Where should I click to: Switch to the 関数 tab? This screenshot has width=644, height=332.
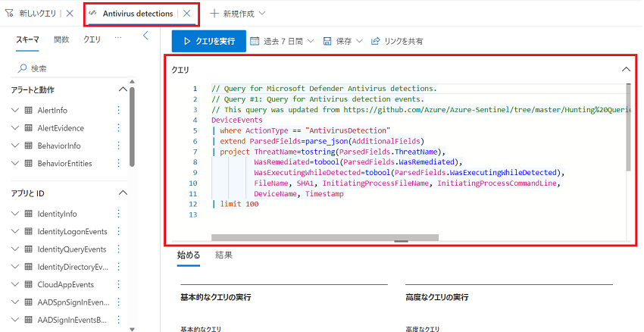click(61, 40)
